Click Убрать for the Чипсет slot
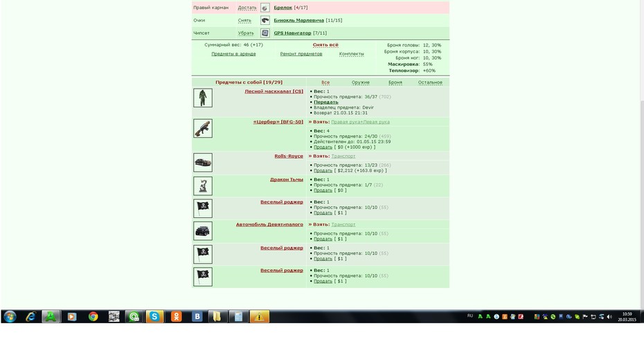Image resolution: width=644 pixels, height=362 pixels. [x=246, y=33]
